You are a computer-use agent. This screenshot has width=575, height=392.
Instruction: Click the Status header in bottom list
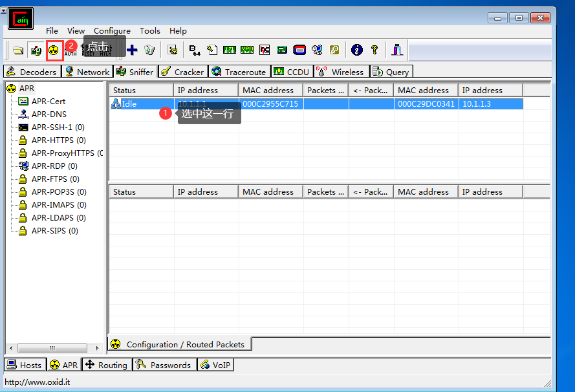[141, 191]
